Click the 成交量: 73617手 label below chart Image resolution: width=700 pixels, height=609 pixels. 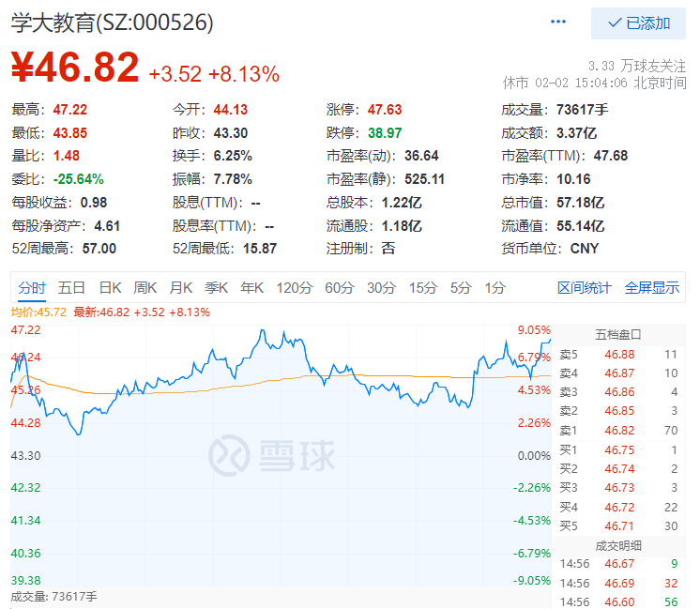(x=53, y=597)
